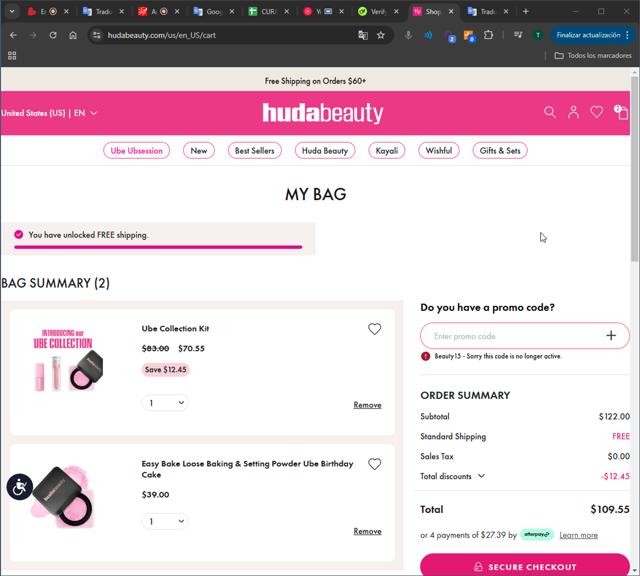Click the Secure Checkout button
Screen dimensions: 640x576
tap(524, 565)
